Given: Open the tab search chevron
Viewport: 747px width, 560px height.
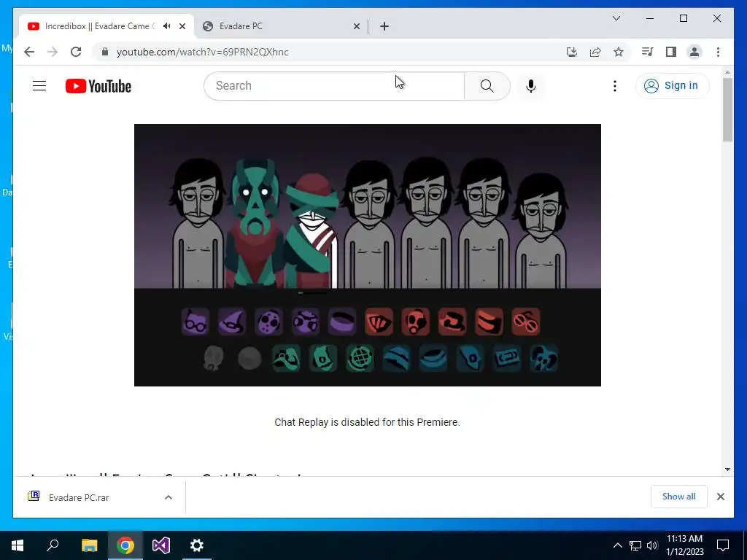Looking at the screenshot, I should point(616,18).
